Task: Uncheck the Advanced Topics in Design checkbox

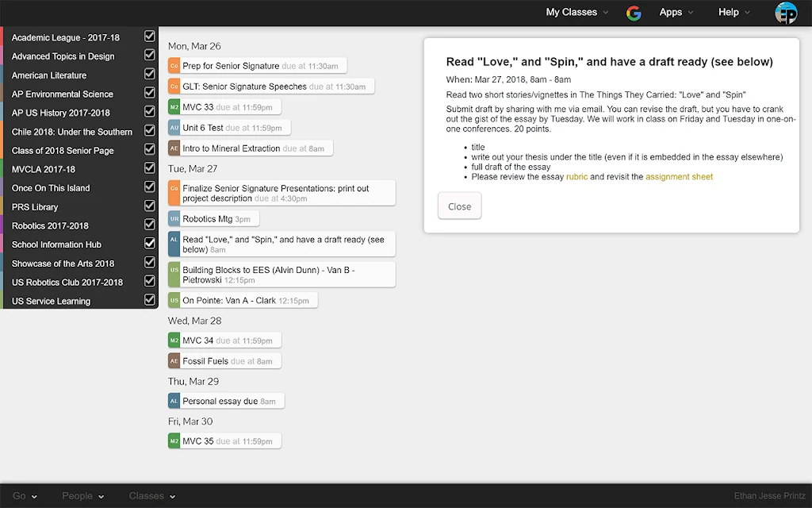Action: coord(150,55)
